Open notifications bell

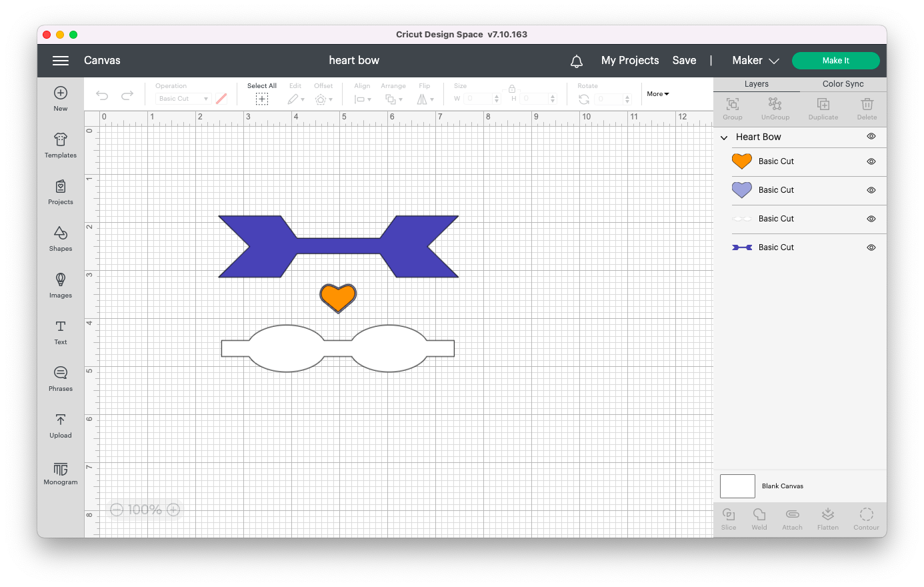(577, 61)
